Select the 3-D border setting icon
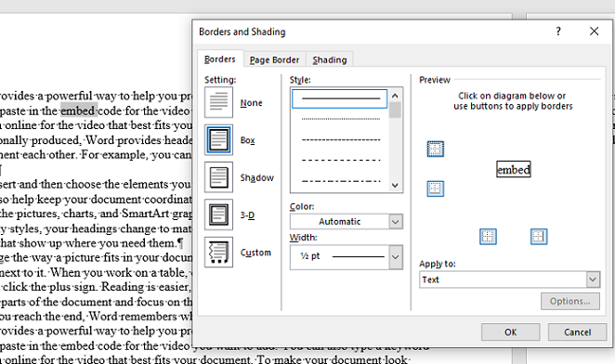The height and width of the screenshot is (364, 615). [218, 214]
